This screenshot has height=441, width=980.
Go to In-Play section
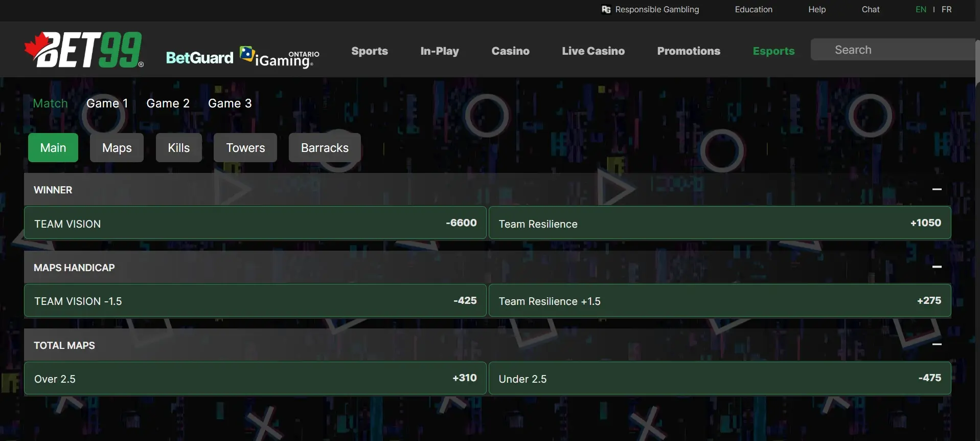(440, 51)
